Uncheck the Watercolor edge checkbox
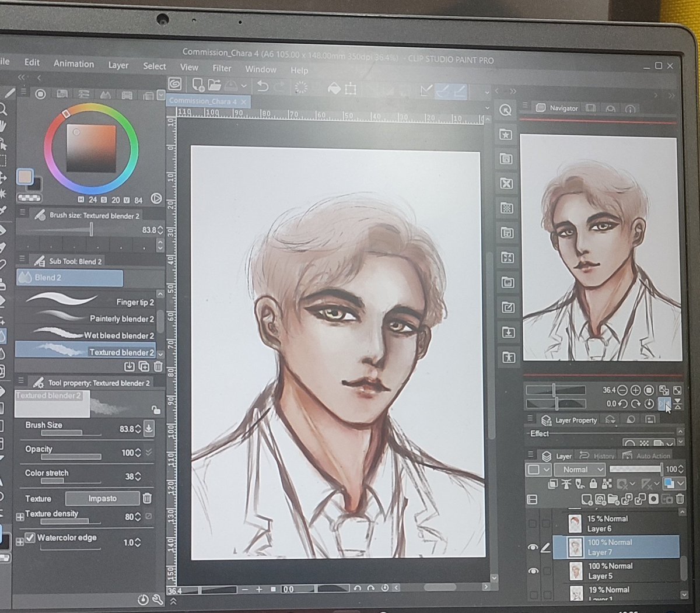The width and height of the screenshot is (700, 613). pos(31,537)
